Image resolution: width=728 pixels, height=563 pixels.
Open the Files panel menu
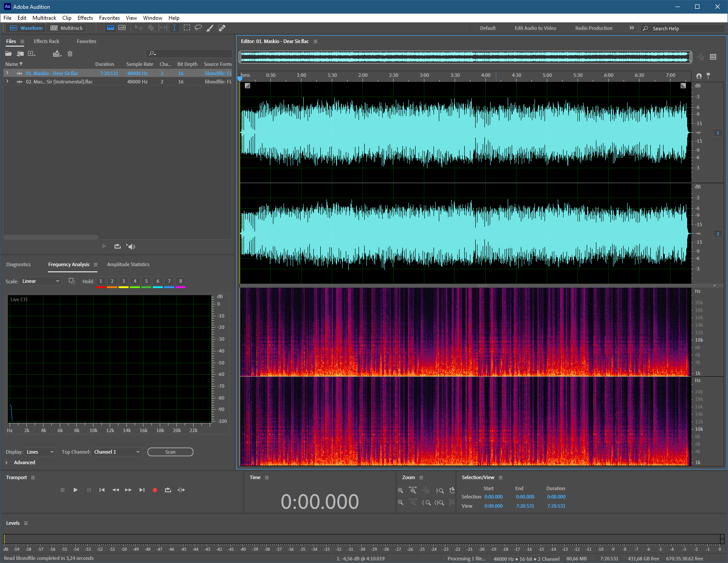pyautogui.click(x=22, y=41)
